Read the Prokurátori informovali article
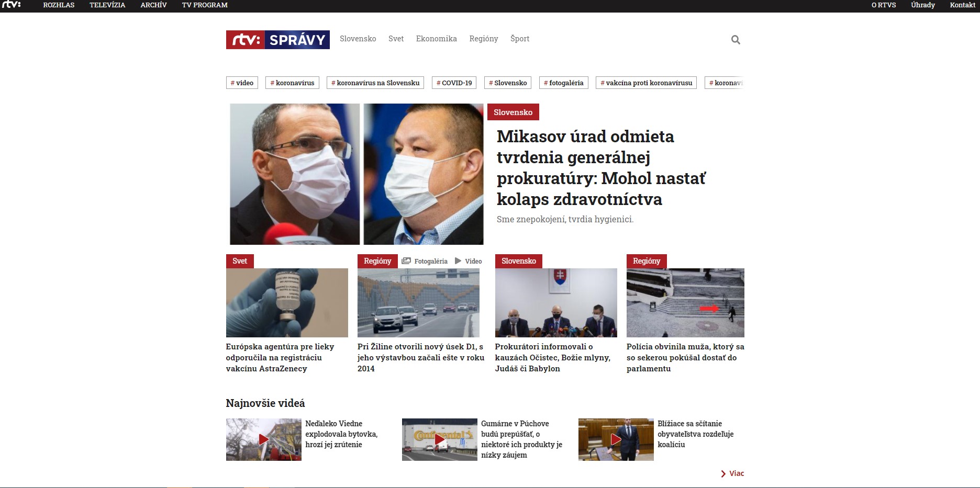Screen dimensions: 980x488 coord(553,358)
